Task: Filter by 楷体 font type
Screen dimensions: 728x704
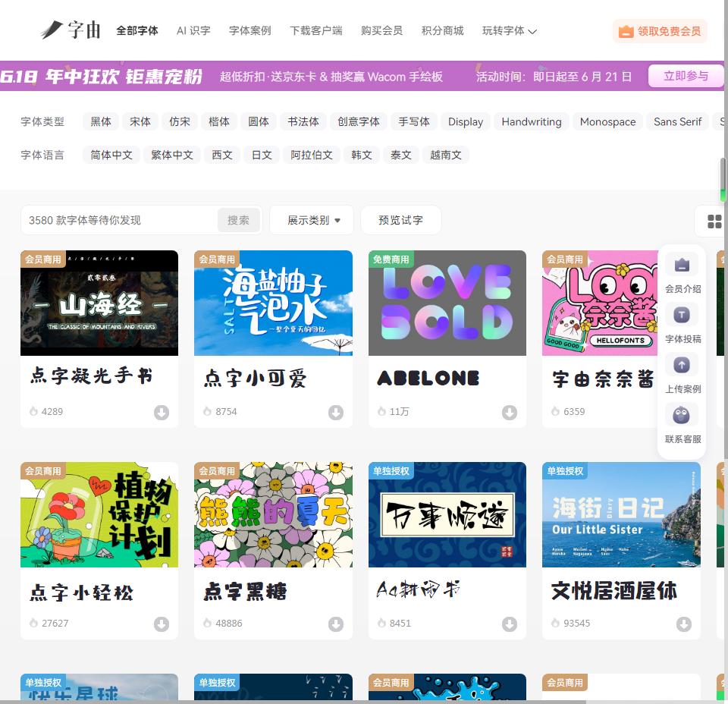Action: (219, 121)
